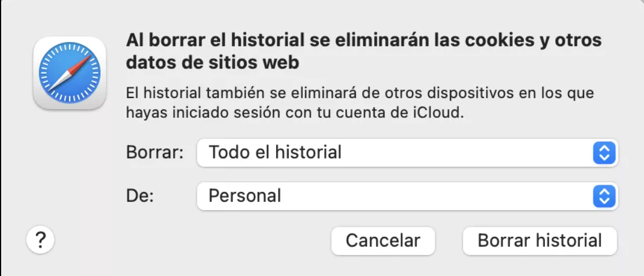Click the "Borrar:" field label
Viewport: 644px width, 276px height.
[x=155, y=152]
